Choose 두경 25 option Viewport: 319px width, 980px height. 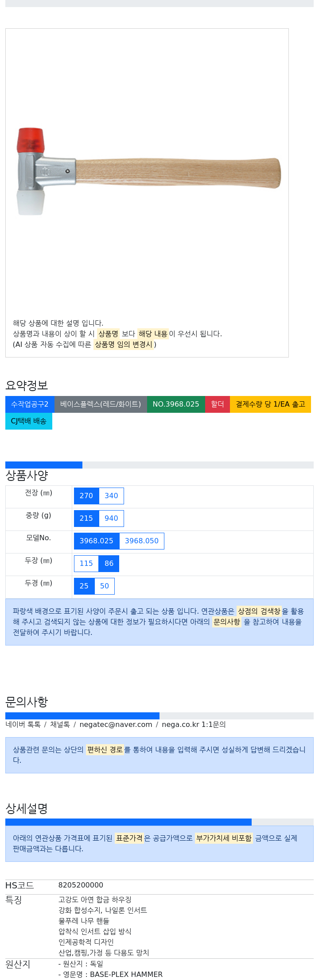[x=84, y=586]
